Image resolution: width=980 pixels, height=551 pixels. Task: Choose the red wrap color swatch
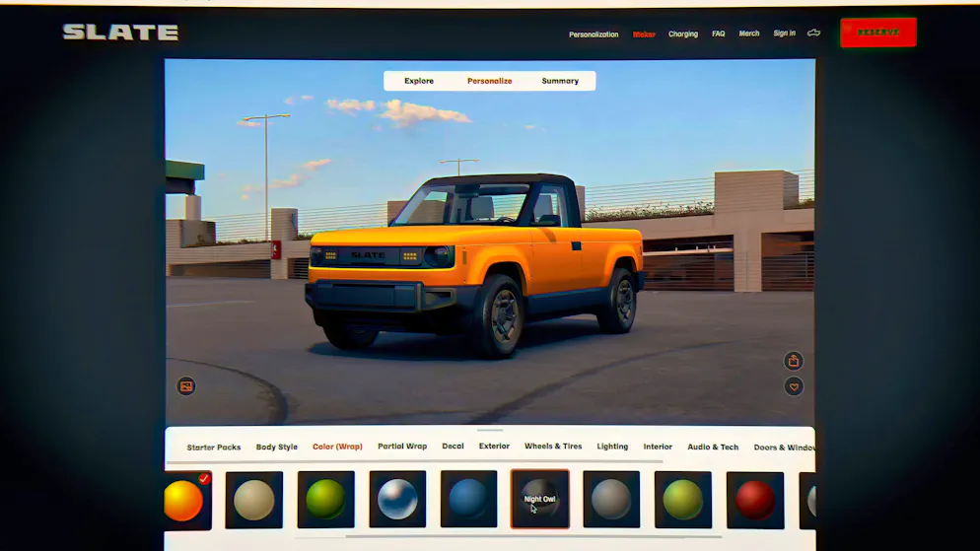coord(755,501)
